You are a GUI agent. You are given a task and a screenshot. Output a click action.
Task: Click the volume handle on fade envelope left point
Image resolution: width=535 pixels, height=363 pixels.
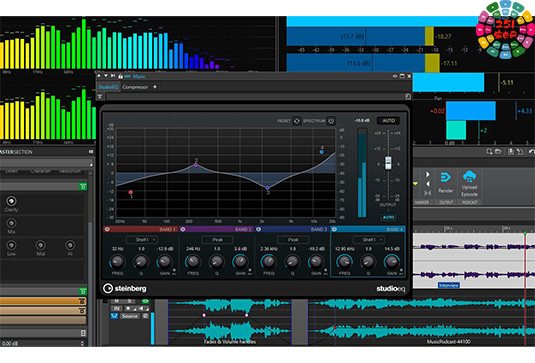click(204, 315)
